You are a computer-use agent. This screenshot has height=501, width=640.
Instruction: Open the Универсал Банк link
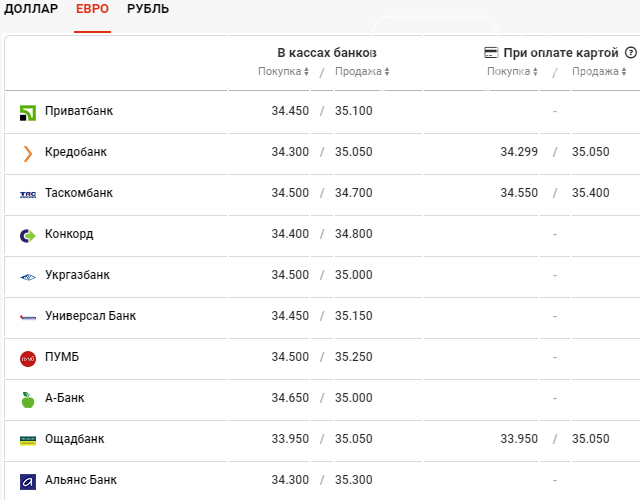(x=91, y=316)
